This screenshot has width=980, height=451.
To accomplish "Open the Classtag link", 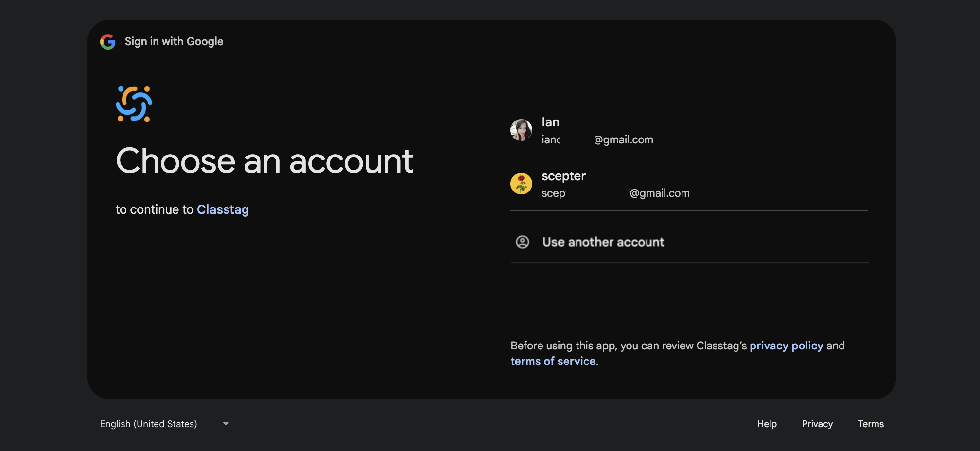I will (223, 209).
